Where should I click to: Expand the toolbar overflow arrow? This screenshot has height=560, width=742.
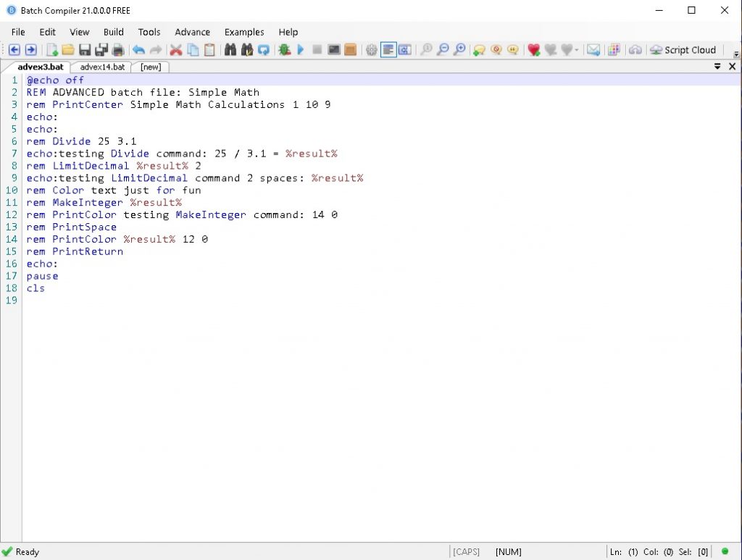736,54
